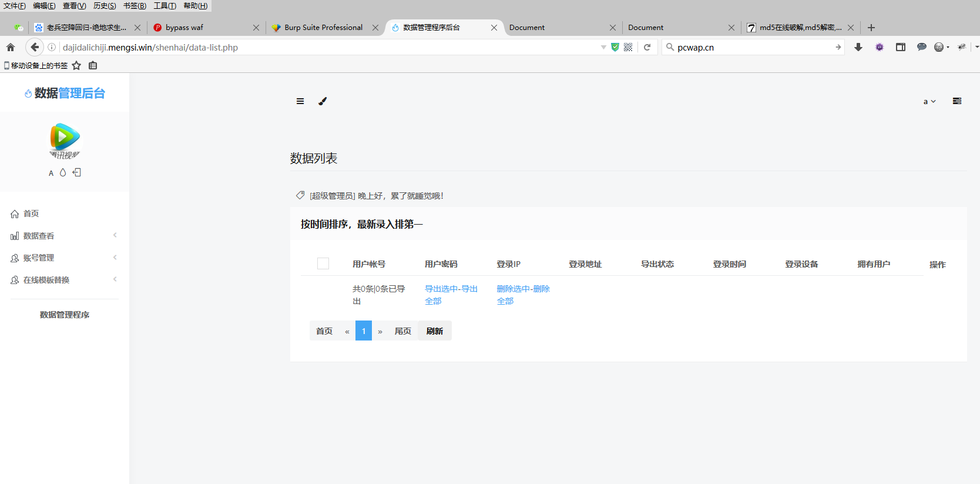Click the 首页 pagination button
The width and height of the screenshot is (980, 484).
pyautogui.click(x=324, y=331)
